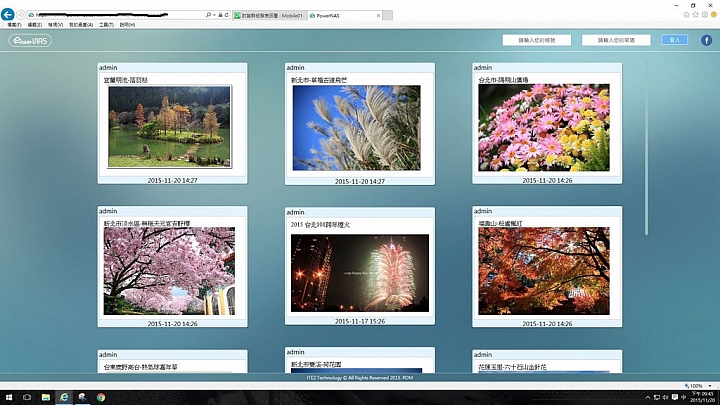The width and height of the screenshot is (720, 405).
Task: Open the pink cherry blossom photo
Action: tap(169, 271)
